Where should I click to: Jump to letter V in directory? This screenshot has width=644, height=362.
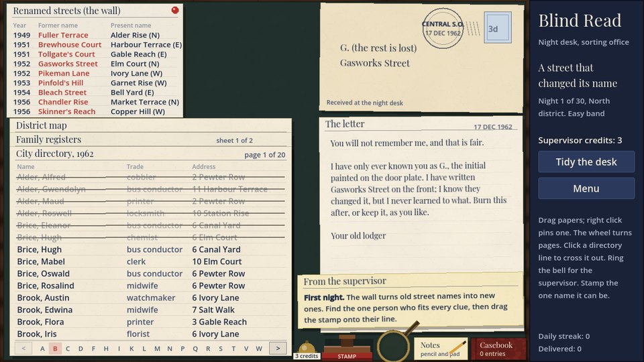coord(246,349)
